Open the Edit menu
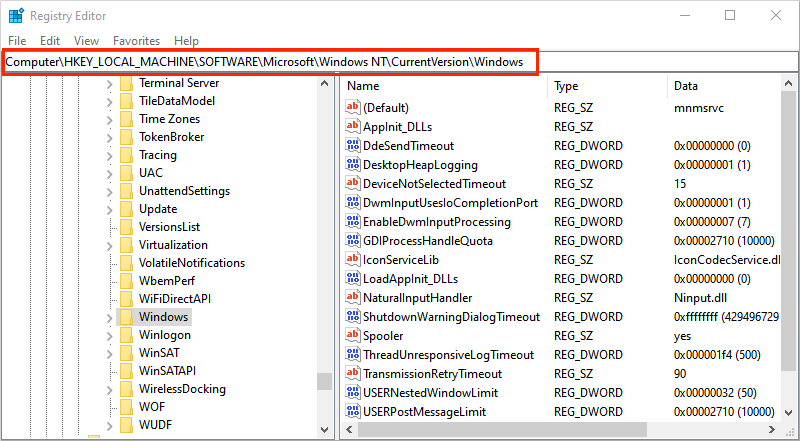 pyautogui.click(x=50, y=40)
